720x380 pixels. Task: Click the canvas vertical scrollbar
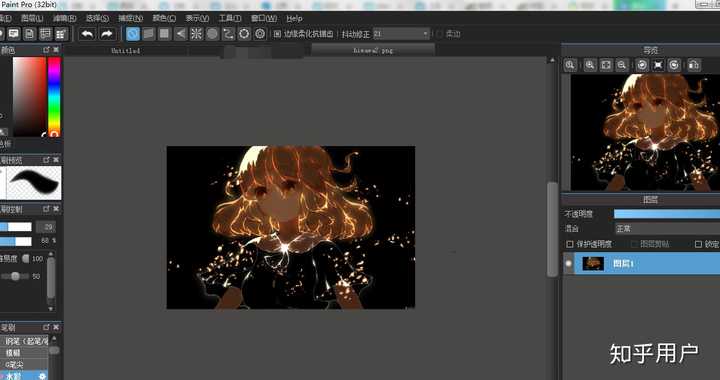click(x=552, y=229)
